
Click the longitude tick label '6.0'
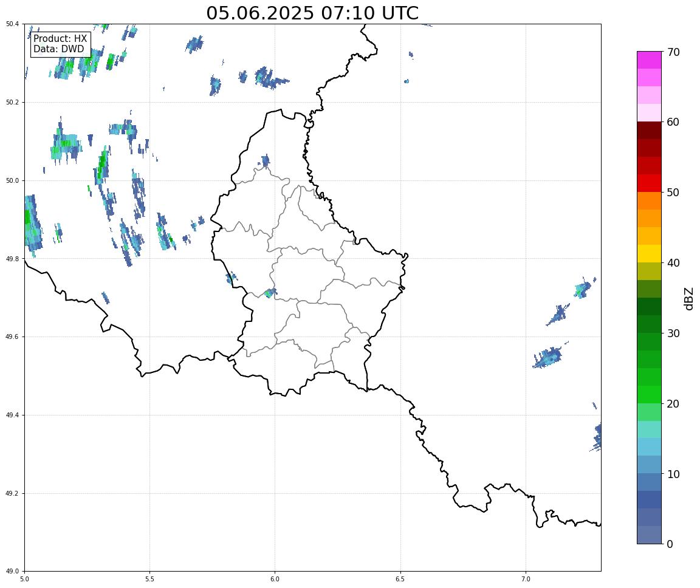pos(275,579)
